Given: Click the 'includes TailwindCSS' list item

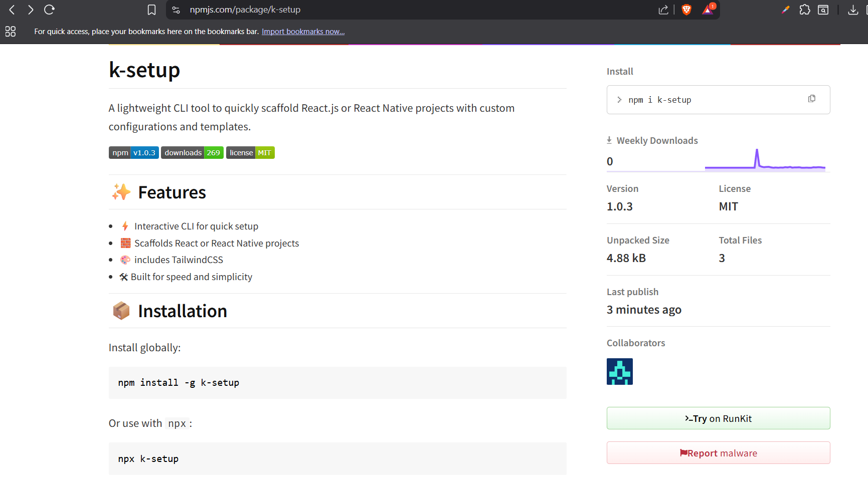Looking at the screenshot, I should click(x=179, y=260).
